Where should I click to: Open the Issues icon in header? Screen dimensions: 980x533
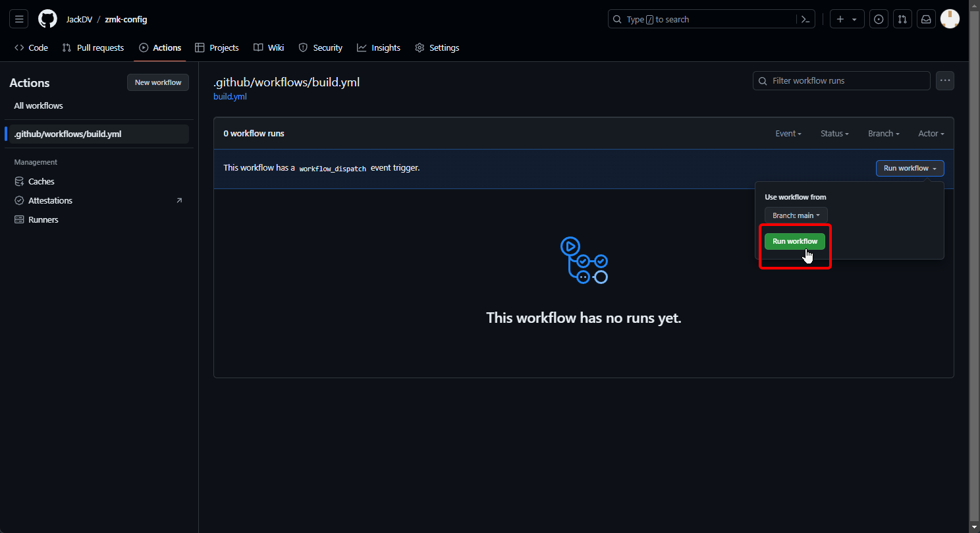[x=879, y=19]
